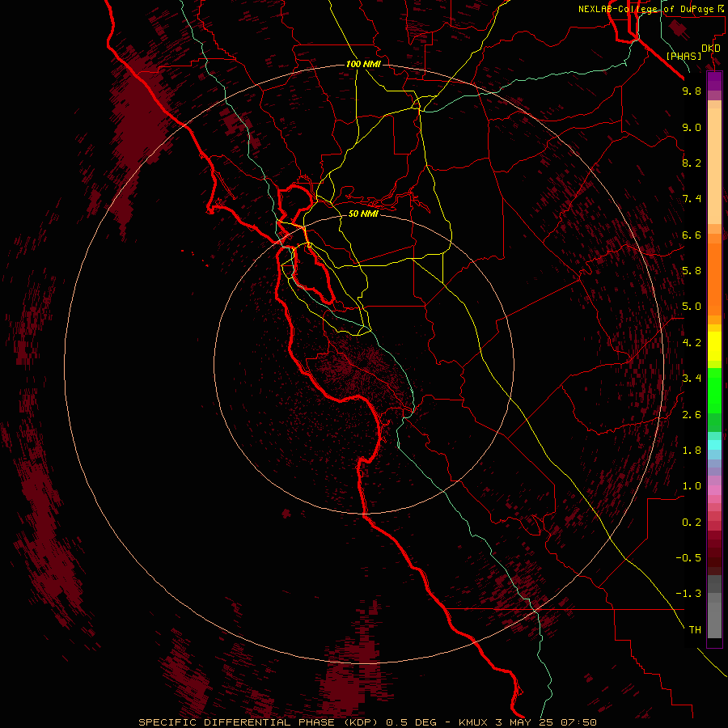Click the -1.3 value on the color scale
728x728 pixels.
pos(688,594)
